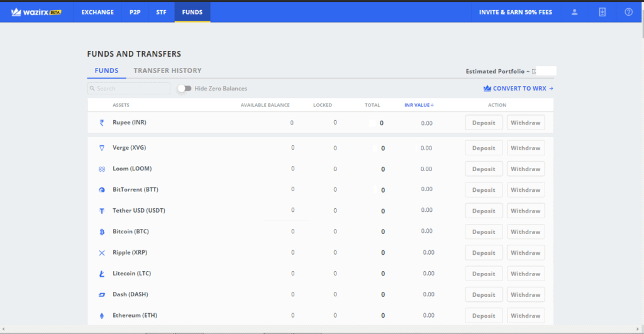Viewport: 644px width, 334px height.
Task: Click the Loom (LOOM) coin icon
Action: [x=101, y=169]
